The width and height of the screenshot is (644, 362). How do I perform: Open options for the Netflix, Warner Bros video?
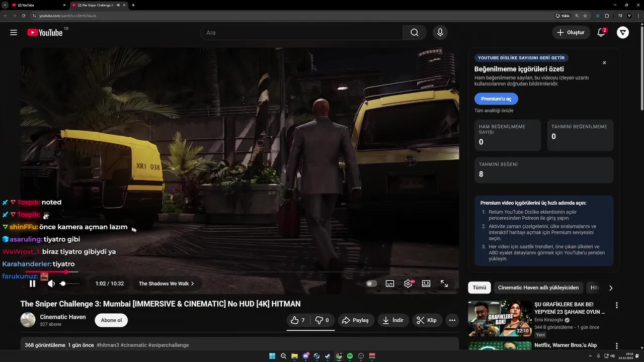[616, 346]
